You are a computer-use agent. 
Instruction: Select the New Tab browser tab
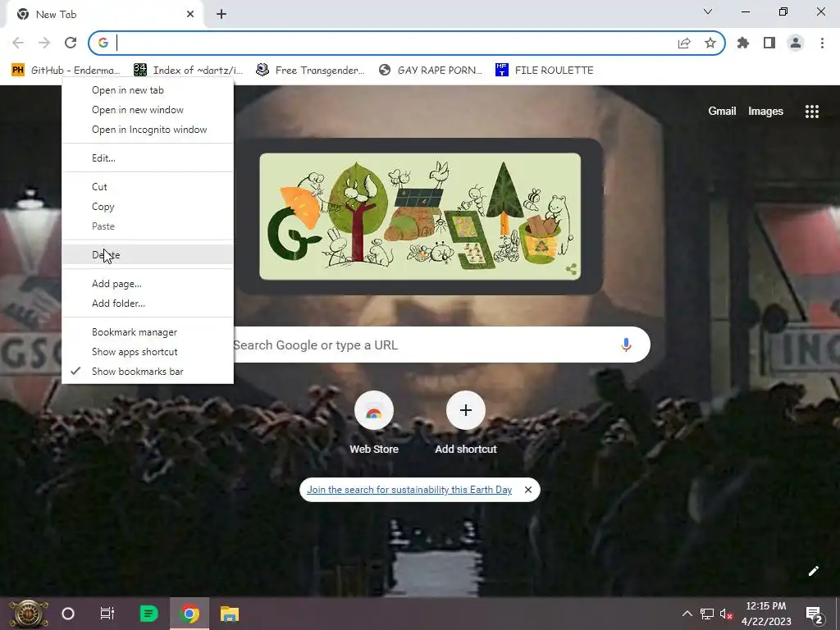point(104,15)
